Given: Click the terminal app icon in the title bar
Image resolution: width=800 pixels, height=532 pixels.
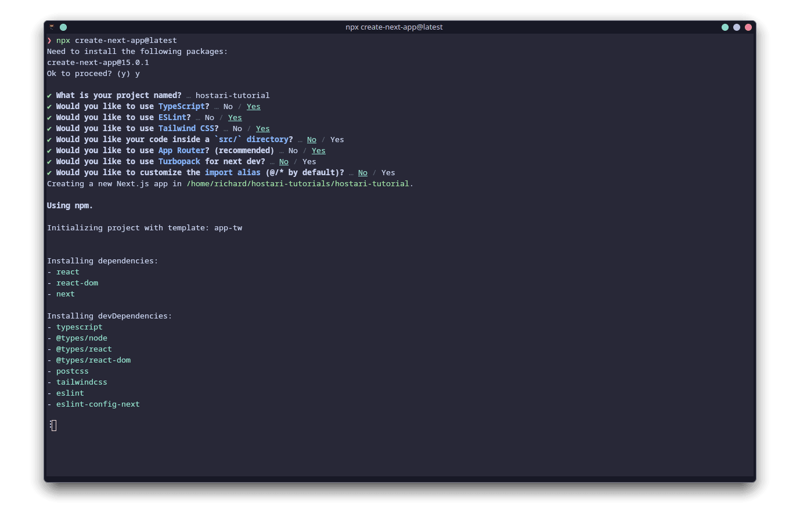Looking at the screenshot, I should coord(51,27).
